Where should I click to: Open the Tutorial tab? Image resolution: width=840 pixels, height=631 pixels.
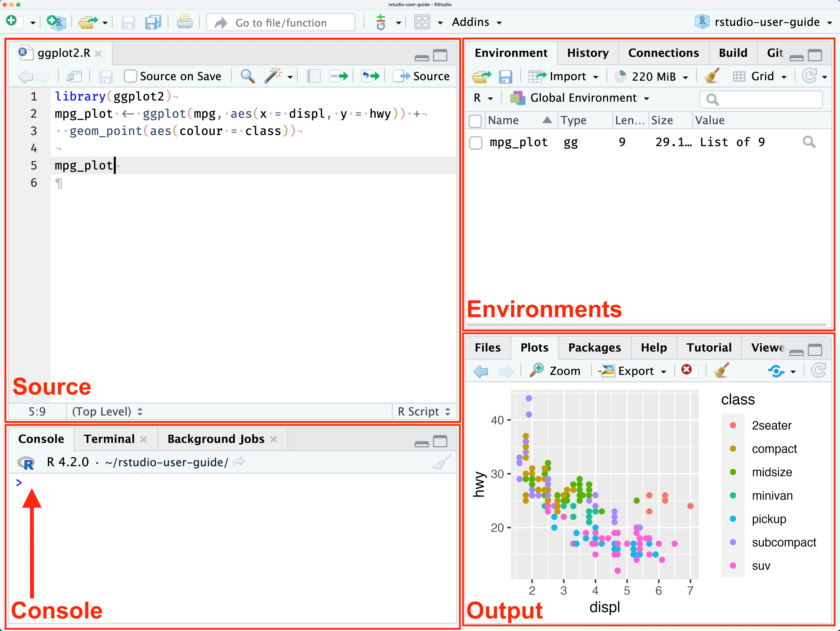[709, 348]
